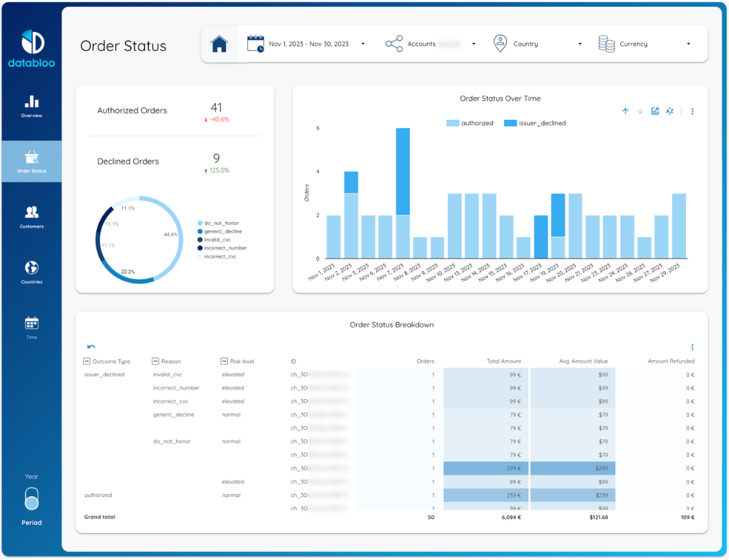Switch to the Overview page
Viewport: 729px width, 560px height.
31,106
